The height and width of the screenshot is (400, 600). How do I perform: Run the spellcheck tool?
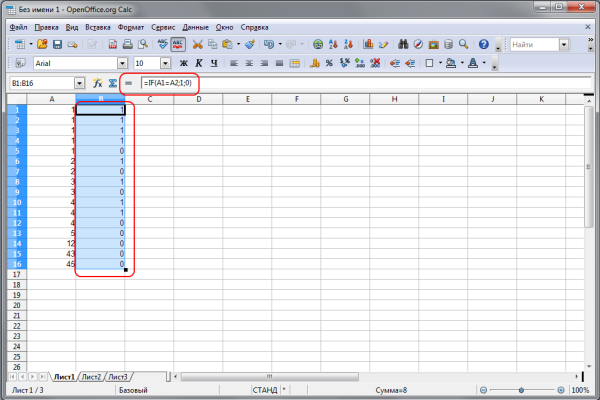point(163,44)
